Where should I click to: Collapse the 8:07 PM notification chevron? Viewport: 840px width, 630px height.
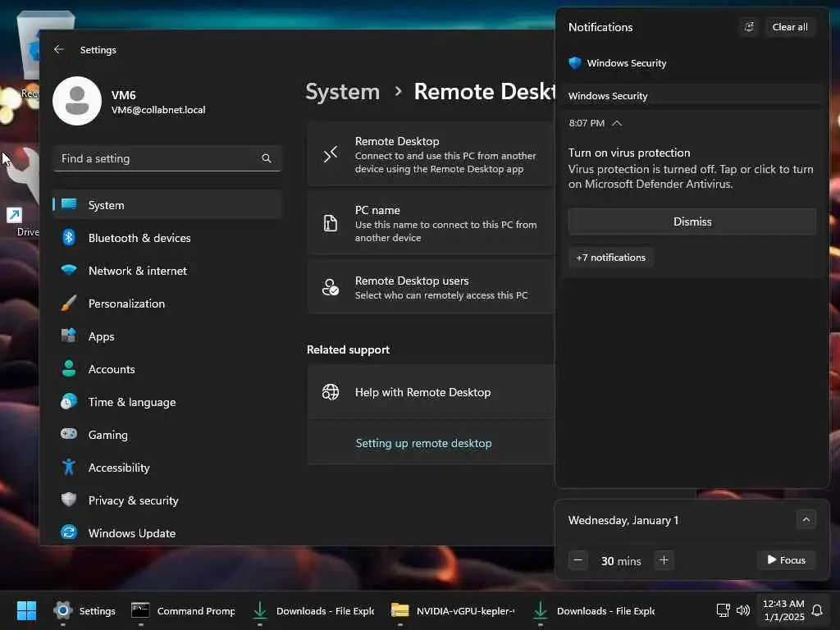[x=617, y=123]
